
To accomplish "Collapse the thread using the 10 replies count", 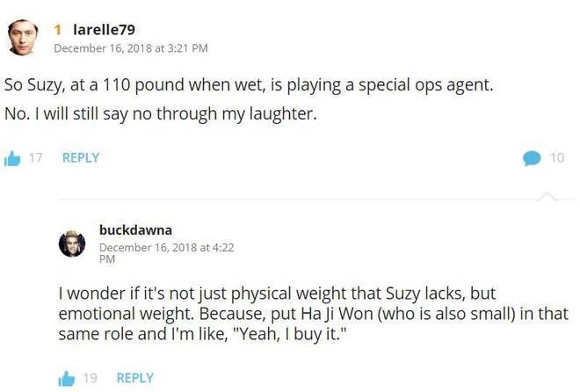I will coord(557,158).
